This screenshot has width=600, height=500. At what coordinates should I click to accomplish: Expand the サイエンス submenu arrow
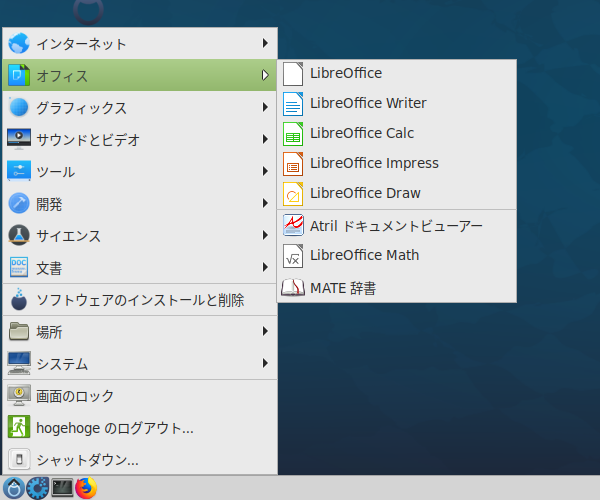click(265, 235)
